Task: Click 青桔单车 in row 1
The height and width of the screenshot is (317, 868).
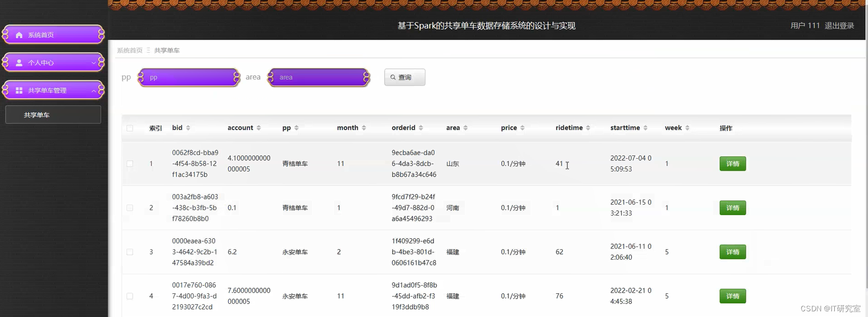Action: coord(295,163)
